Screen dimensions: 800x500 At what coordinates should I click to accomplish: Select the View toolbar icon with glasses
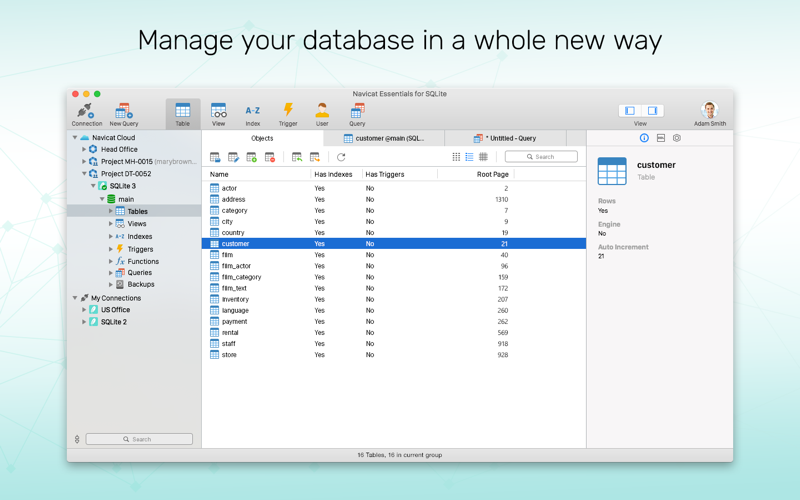click(218, 111)
